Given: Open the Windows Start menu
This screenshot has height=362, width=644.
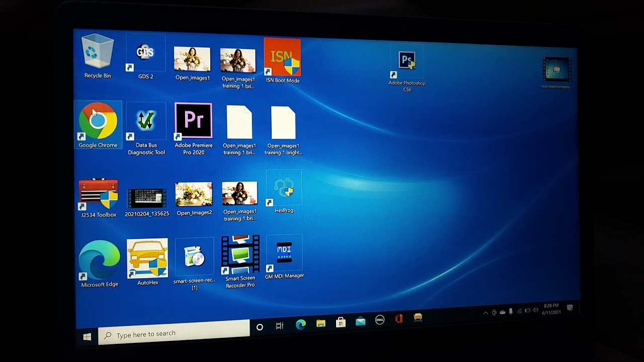Looking at the screenshot, I should click(x=87, y=337).
